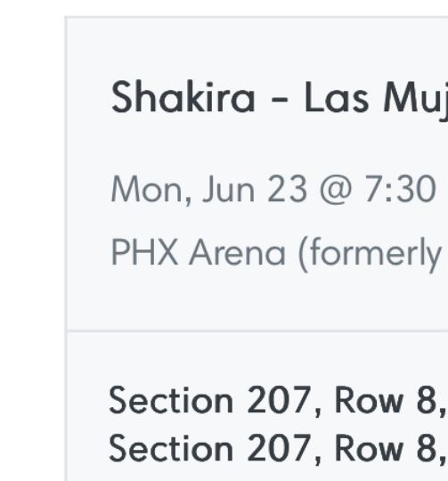The height and width of the screenshot is (481, 448).
Task: Click "Section 207" in the first seat line
Action: tap(209, 400)
